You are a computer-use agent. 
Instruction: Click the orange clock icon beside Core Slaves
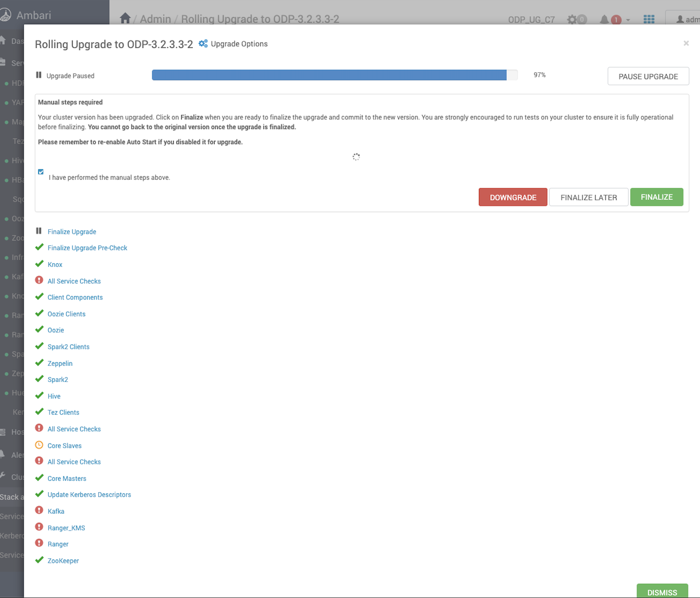pyautogui.click(x=39, y=445)
